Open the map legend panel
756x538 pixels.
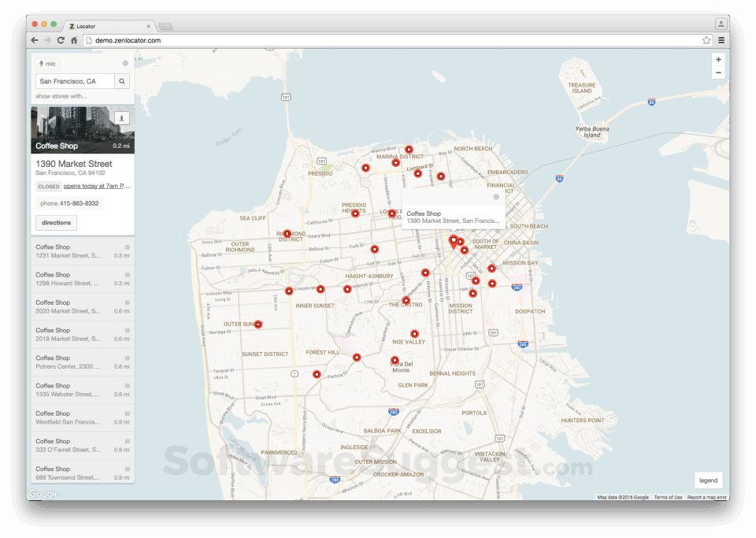pos(708,480)
